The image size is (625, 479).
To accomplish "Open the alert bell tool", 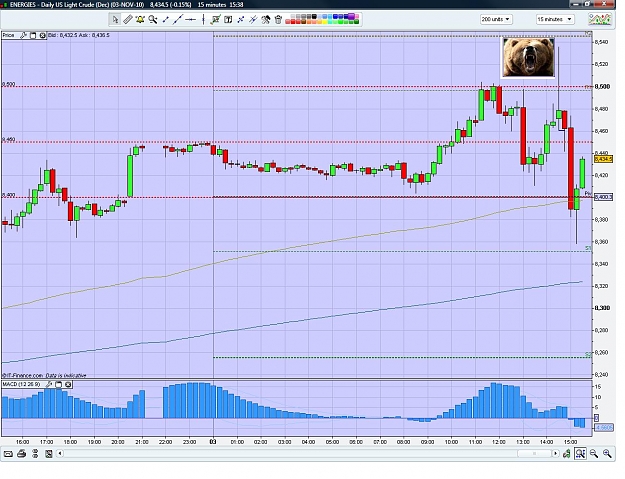I will pyautogui.click(x=140, y=19).
